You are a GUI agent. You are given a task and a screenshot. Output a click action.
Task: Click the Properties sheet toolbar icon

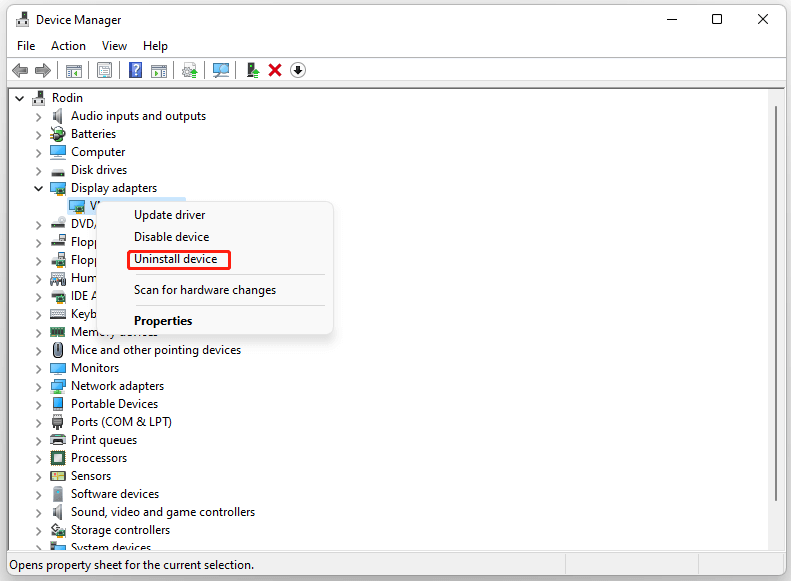pyautogui.click(x=104, y=70)
